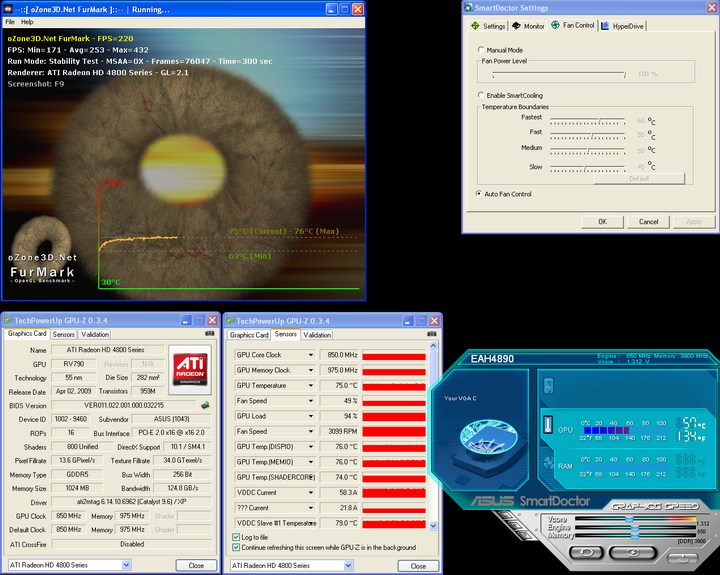Viewport: 720px width, 575px height.
Task: Open the Fan Speed RPM sensor dropdown
Action: pyautogui.click(x=311, y=431)
